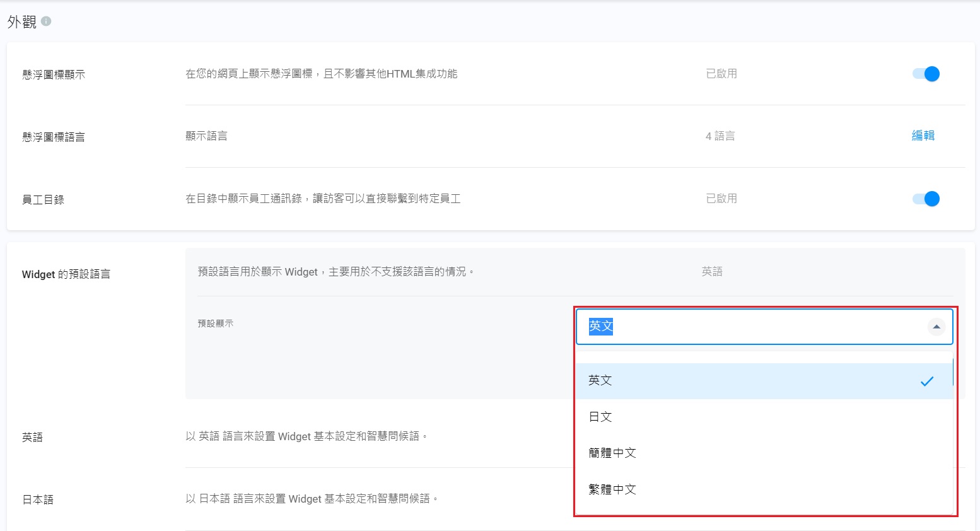The height and width of the screenshot is (531, 980).
Task: Click 已啟用 status in 員工目錄 row
Action: (721, 199)
